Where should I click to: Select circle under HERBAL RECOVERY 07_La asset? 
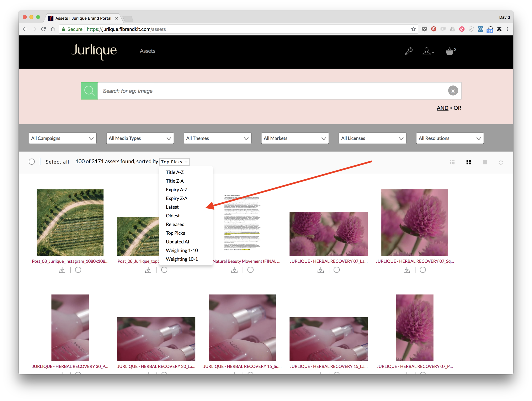tap(336, 270)
